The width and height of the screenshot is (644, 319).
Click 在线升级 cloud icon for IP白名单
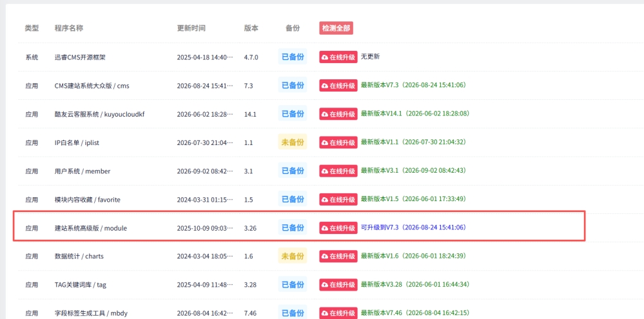324,142
